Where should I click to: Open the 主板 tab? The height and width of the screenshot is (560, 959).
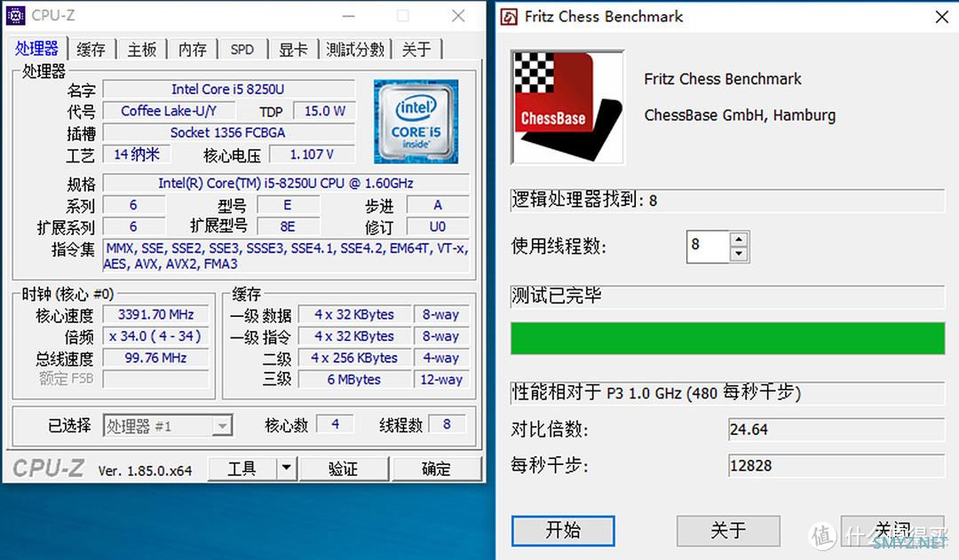click(142, 50)
